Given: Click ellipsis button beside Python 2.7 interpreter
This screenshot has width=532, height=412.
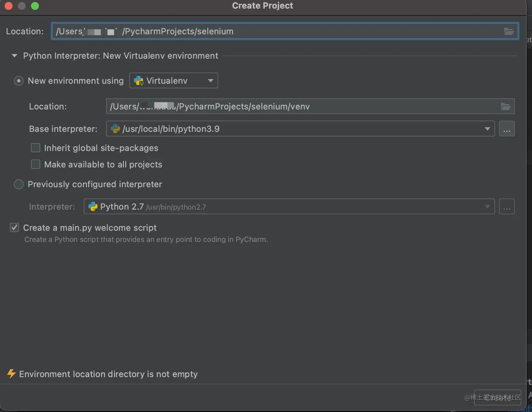Looking at the screenshot, I should click(507, 207).
